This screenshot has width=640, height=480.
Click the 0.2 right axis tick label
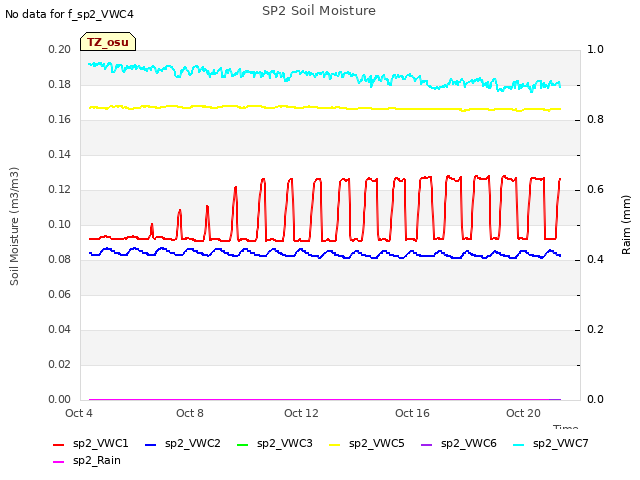coord(595,329)
